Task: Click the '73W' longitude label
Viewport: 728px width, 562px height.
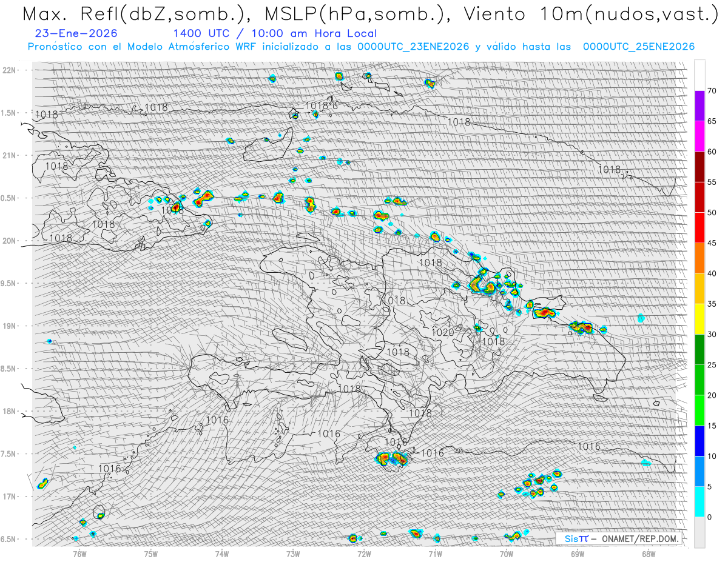Action: (293, 554)
